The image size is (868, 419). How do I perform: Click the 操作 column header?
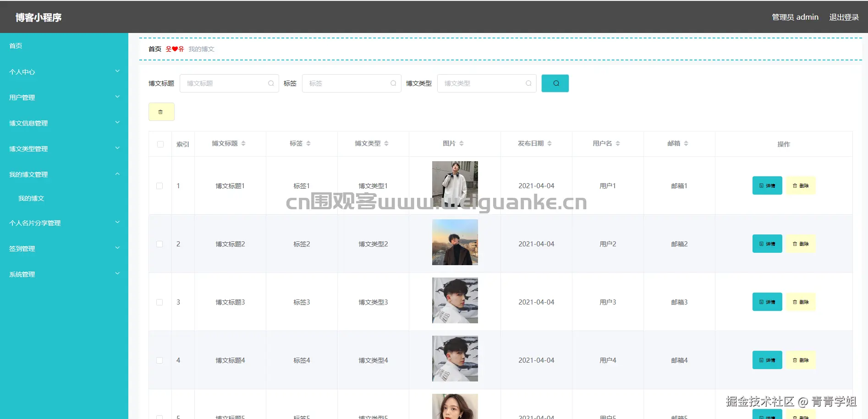pos(784,144)
